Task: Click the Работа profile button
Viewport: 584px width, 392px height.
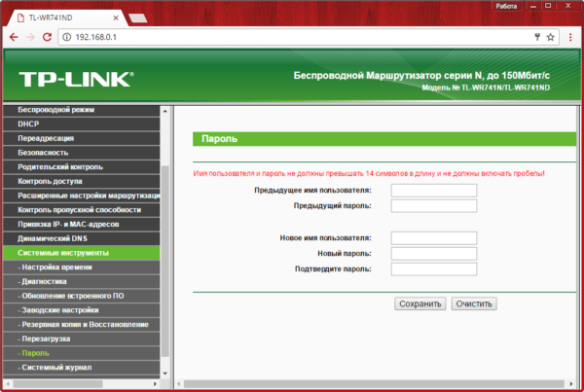Action: click(x=506, y=6)
